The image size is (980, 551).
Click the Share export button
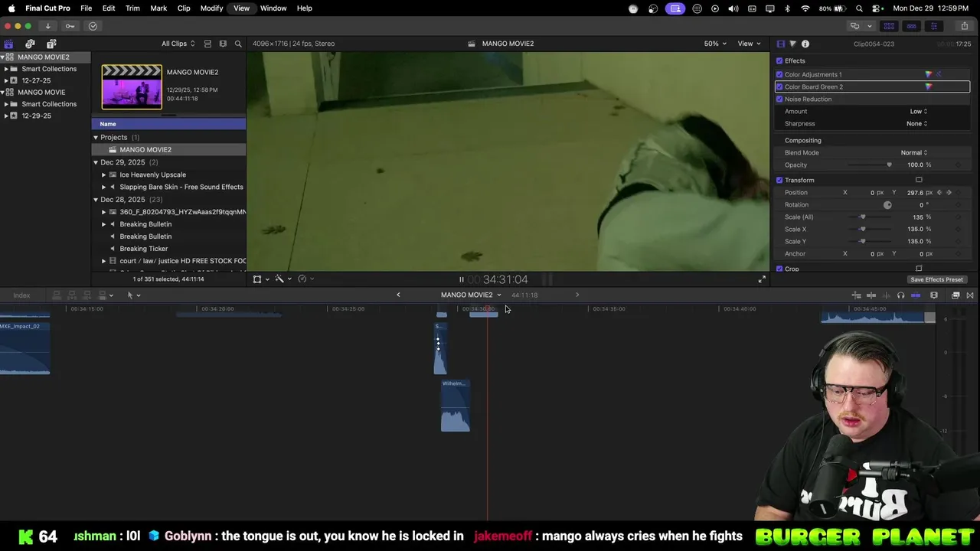pyautogui.click(x=965, y=26)
